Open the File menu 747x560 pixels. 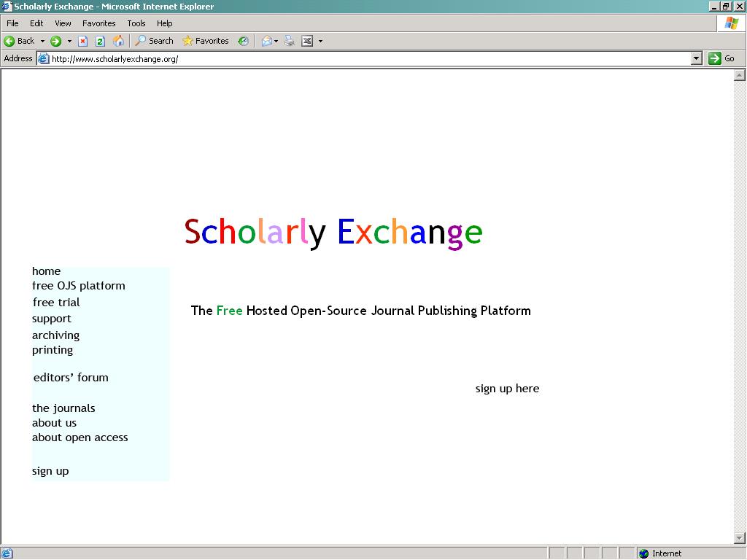[x=12, y=23]
